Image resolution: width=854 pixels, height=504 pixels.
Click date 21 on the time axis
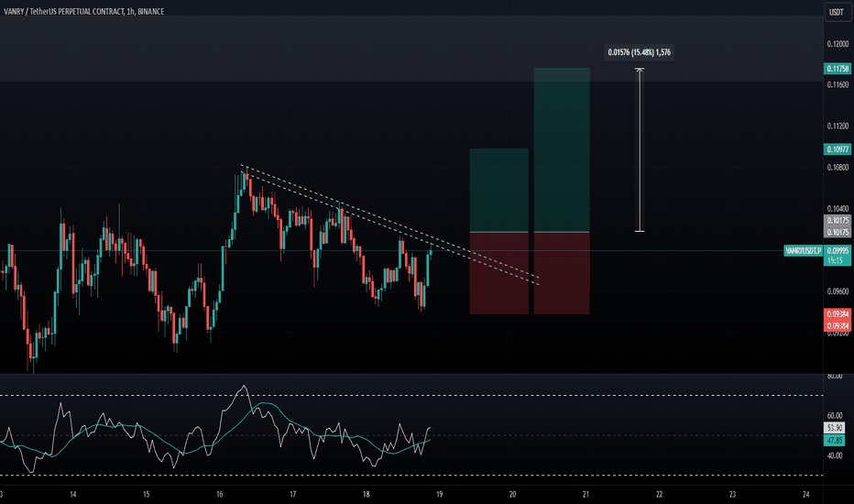pyautogui.click(x=586, y=494)
